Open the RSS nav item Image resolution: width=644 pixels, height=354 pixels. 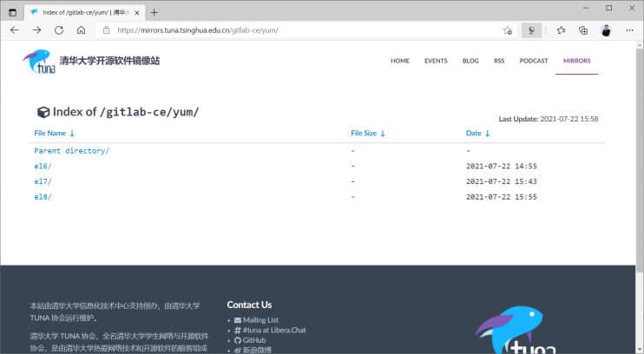click(499, 61)
